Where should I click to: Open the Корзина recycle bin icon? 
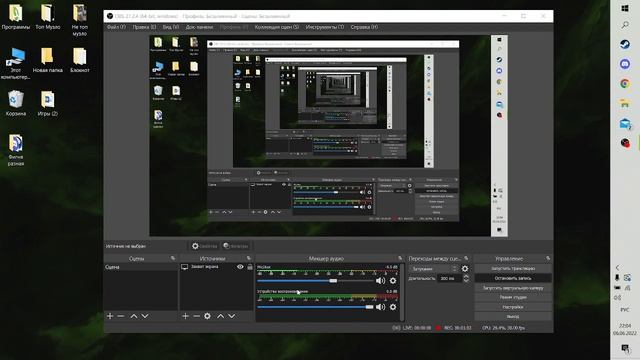click(x=16, y=103)
